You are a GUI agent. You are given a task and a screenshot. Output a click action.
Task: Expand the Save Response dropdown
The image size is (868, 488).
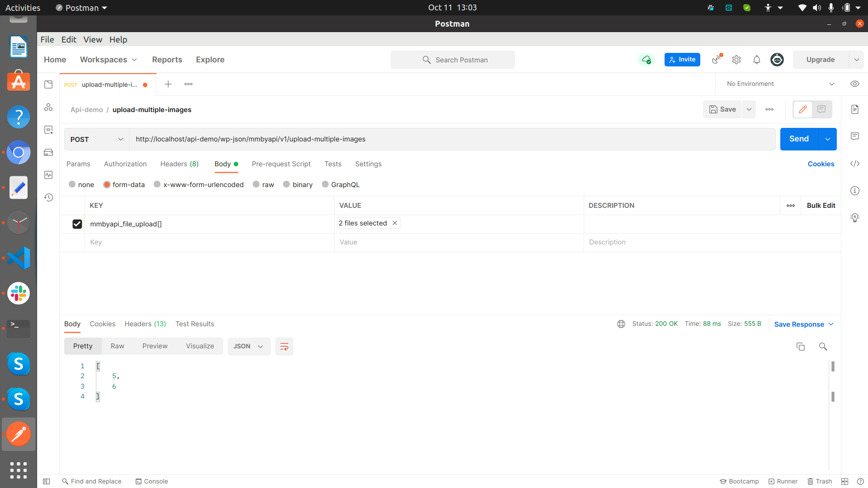pyautogui.click(x=831, y=324)
